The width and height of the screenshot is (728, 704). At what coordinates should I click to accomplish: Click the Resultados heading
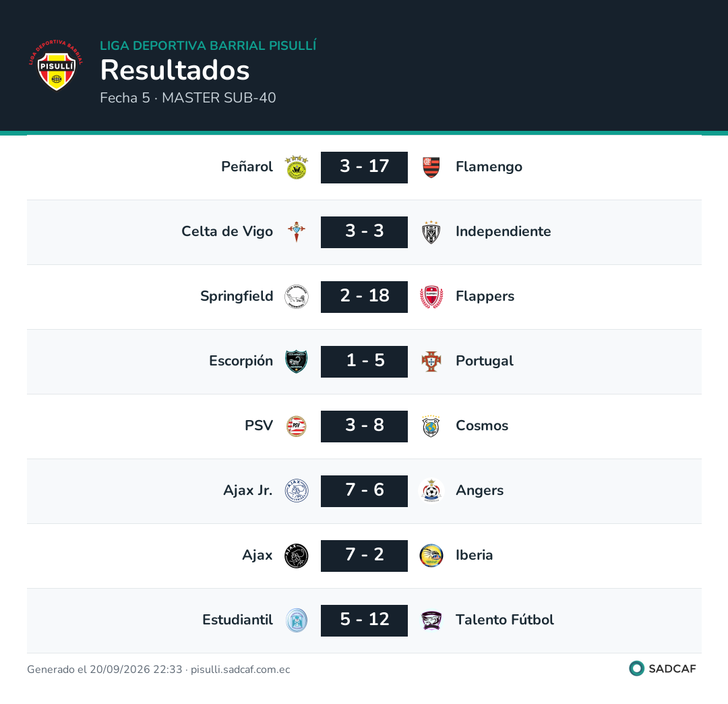pyautogui.click(x=175, y=70)
